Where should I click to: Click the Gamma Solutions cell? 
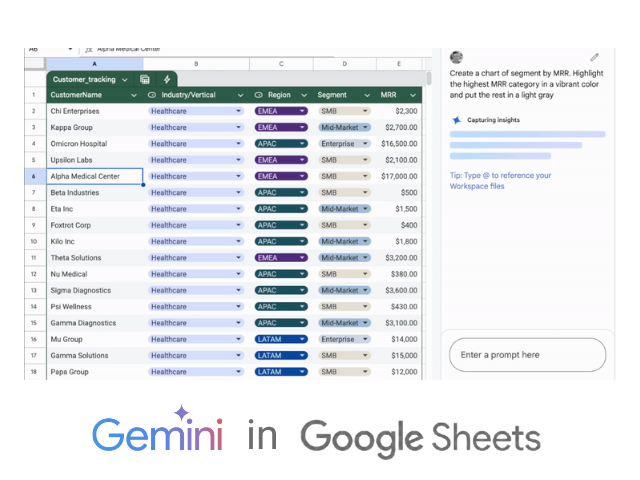click(95, 356)
